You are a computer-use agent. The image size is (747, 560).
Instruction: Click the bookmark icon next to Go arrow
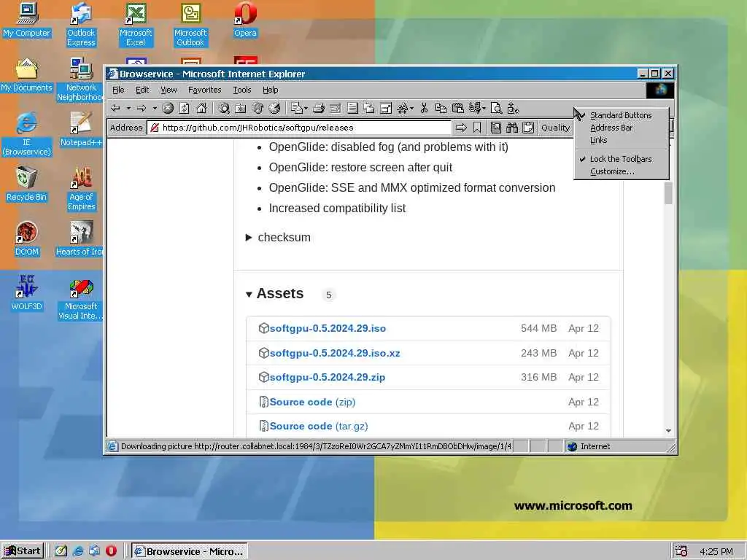coord(477,128)
